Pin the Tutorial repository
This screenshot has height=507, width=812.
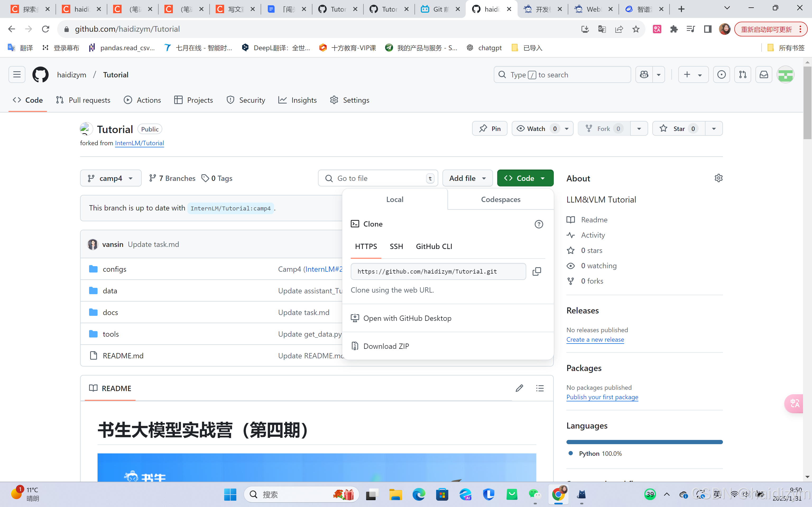click(x=490, y=129)
